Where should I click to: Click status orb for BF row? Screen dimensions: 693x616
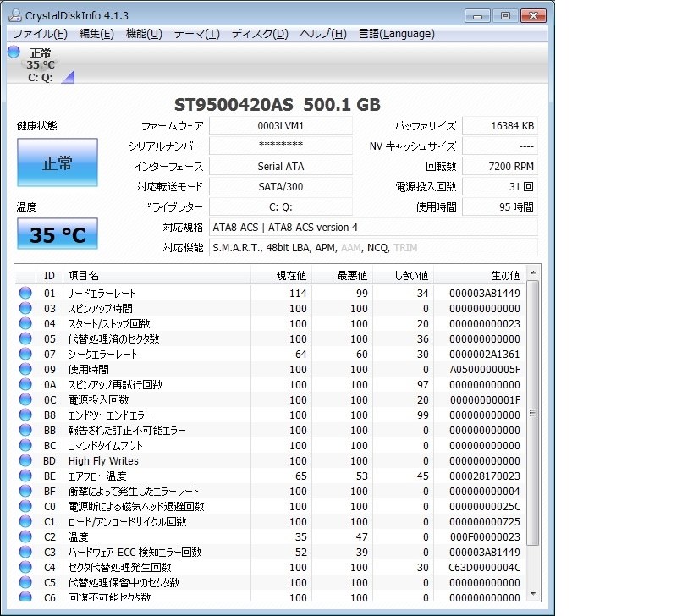pyautogui.click(x=25, y=491)
